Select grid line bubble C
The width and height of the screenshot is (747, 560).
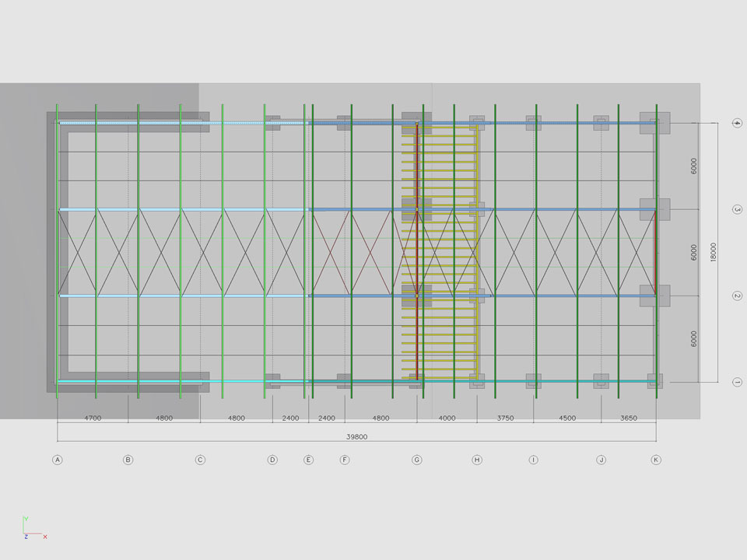tap(200, 460)
